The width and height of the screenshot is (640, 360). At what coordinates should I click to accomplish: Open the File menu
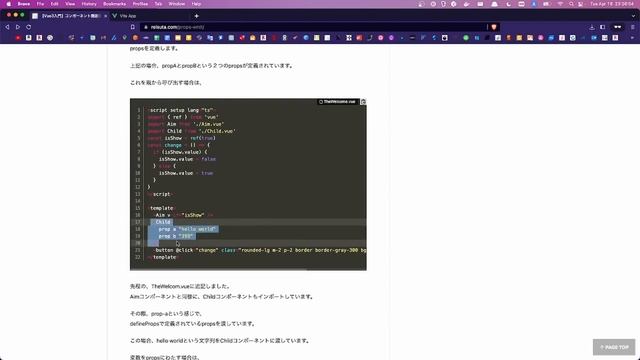[x=40, y=4]
